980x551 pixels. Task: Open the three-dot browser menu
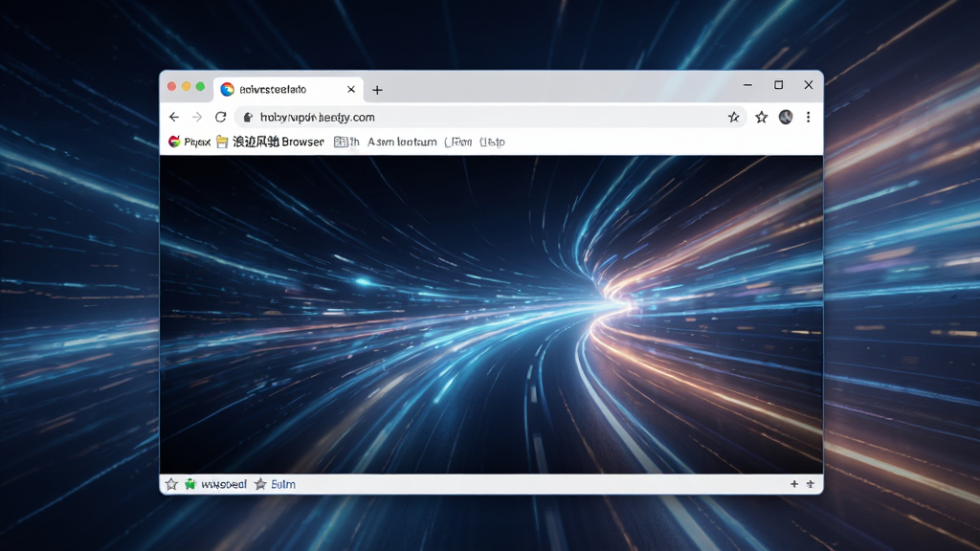pyautogui.click(x=808, y=117)
